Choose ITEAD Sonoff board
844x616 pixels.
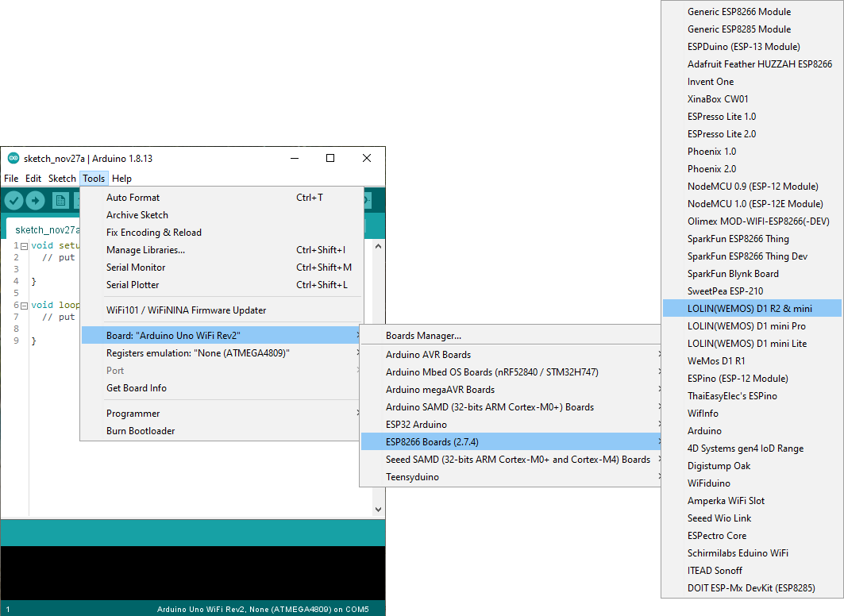coord(752,570)
